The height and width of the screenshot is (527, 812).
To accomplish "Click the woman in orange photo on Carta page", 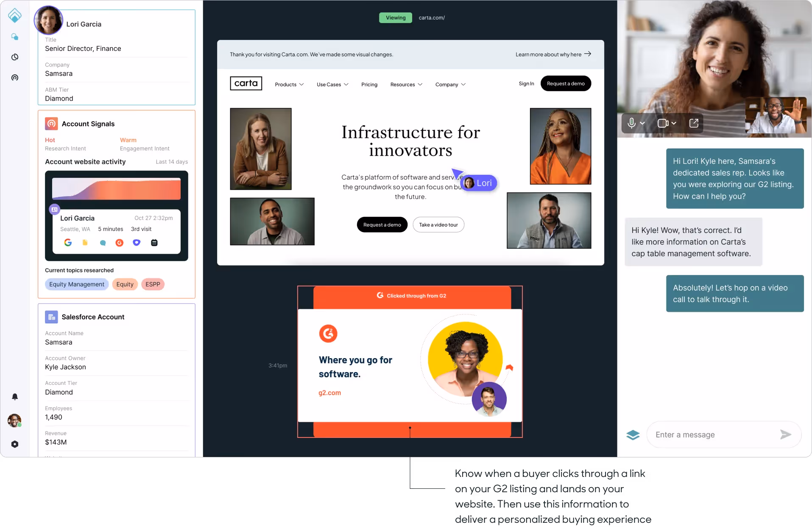I will [561, 146].
